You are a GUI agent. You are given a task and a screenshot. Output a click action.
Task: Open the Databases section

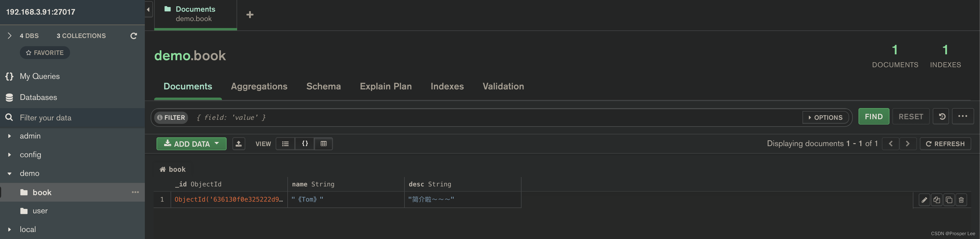[38, 97]
